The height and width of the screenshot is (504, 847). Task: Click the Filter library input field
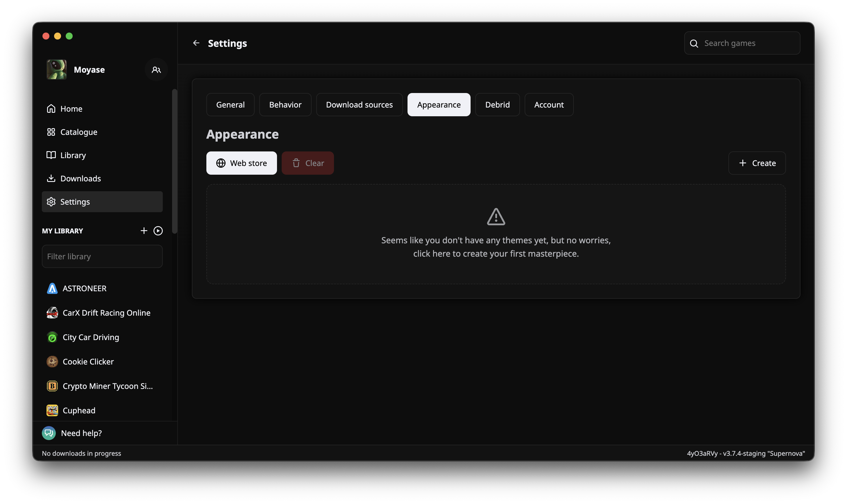[x=102, y=256]
